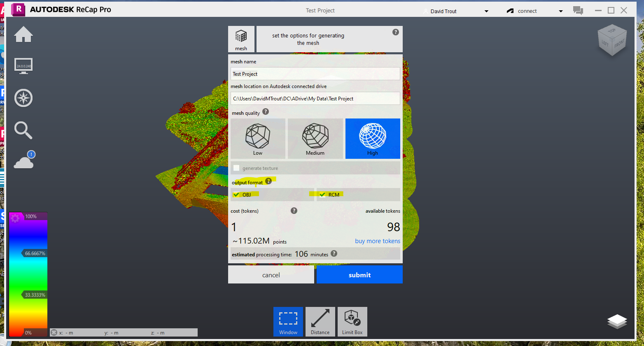Enable the generate texture checkbox
Viewport: 644px width, 346px height.
pyautogui.click(x=236, y=167)
